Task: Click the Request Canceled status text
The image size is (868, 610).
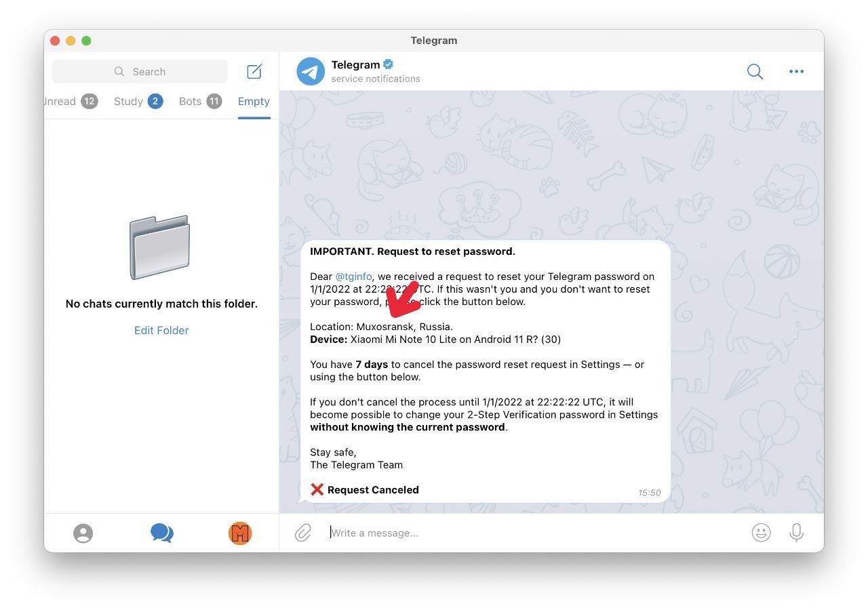Action: click(373, 489)
